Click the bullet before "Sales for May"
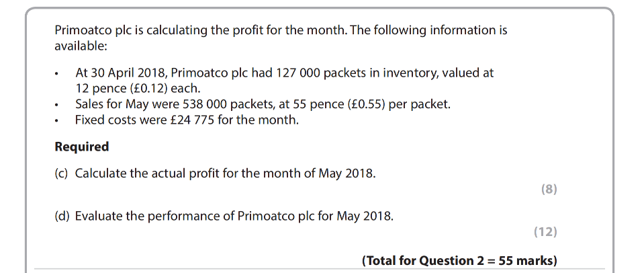Viewport: 644px width, 273px height. 58,106
